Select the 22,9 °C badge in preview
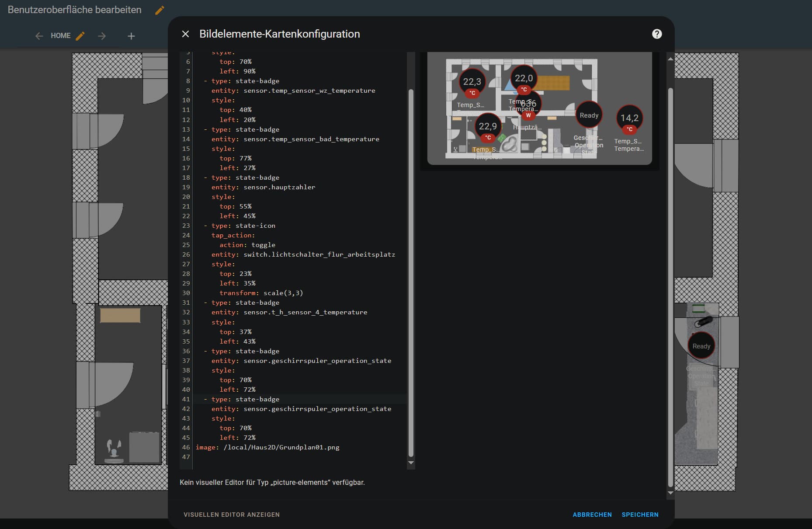The width and height of the screenshot is (812, 529). click(488, 127)
